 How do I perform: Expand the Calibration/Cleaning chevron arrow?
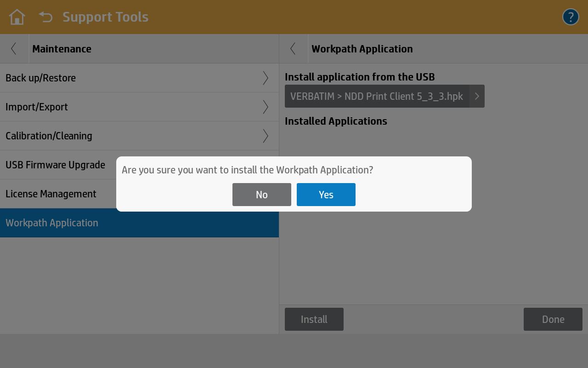point(266,136)
